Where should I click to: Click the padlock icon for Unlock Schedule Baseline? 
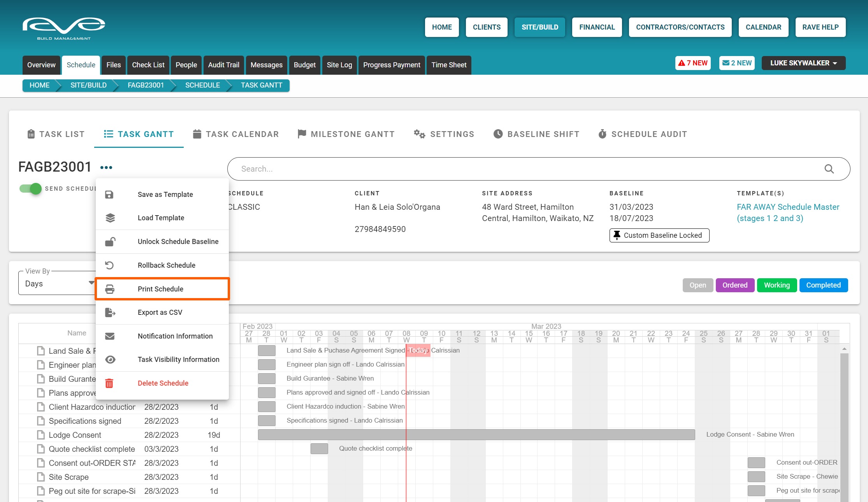(x=110, y=242)
